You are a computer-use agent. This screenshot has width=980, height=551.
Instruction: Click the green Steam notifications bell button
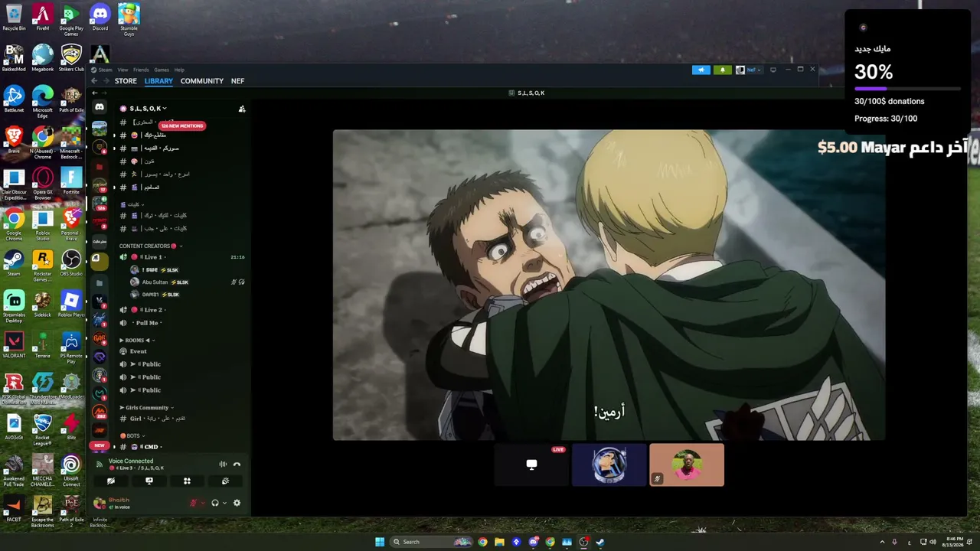click(x=723, y=70)
